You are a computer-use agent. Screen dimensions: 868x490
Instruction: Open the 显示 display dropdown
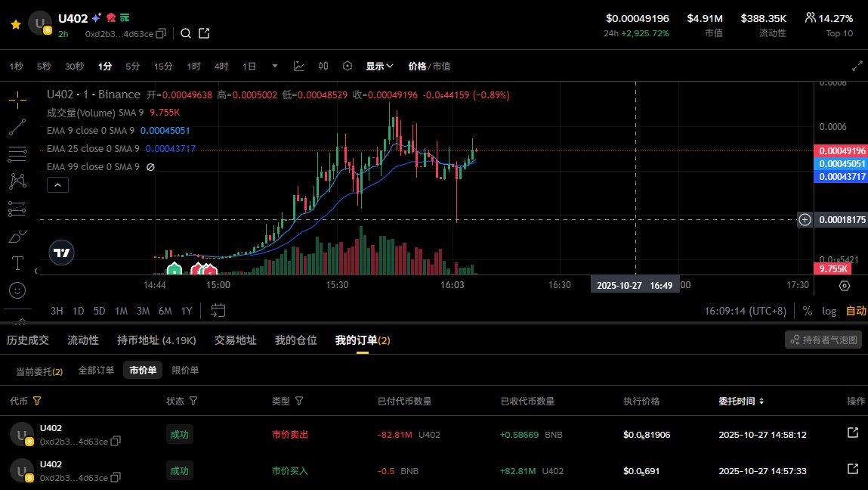[379, 66]
